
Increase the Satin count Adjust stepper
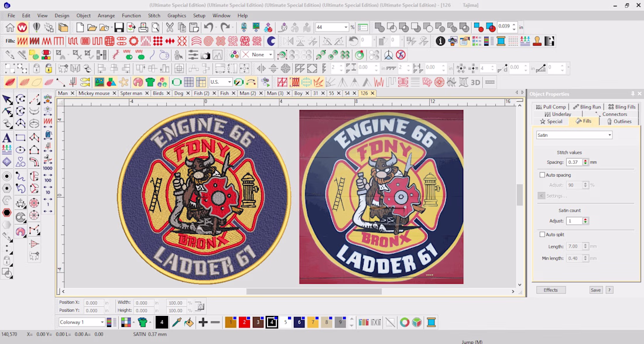585,219
